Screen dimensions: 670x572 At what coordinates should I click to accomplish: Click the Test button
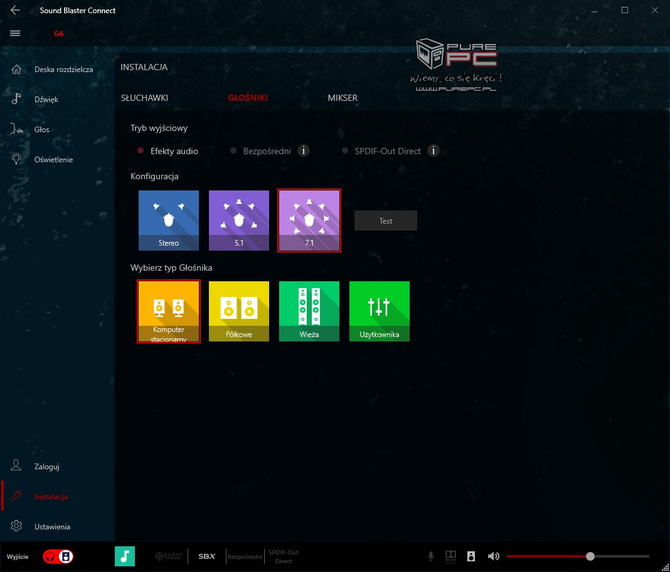tap(385, 220)
